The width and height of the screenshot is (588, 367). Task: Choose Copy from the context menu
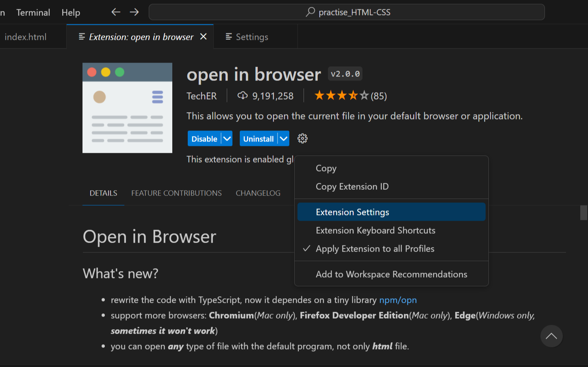[x=391, y=168]
